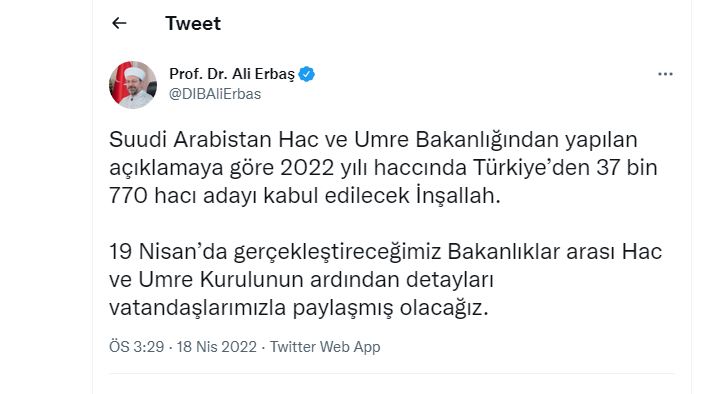Click the ÖS 3:29 timestamp

coord(136,347)
